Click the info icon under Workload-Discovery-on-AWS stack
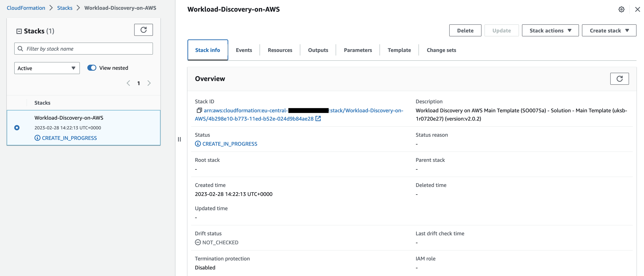644x276 pixels. click(37, 138)
